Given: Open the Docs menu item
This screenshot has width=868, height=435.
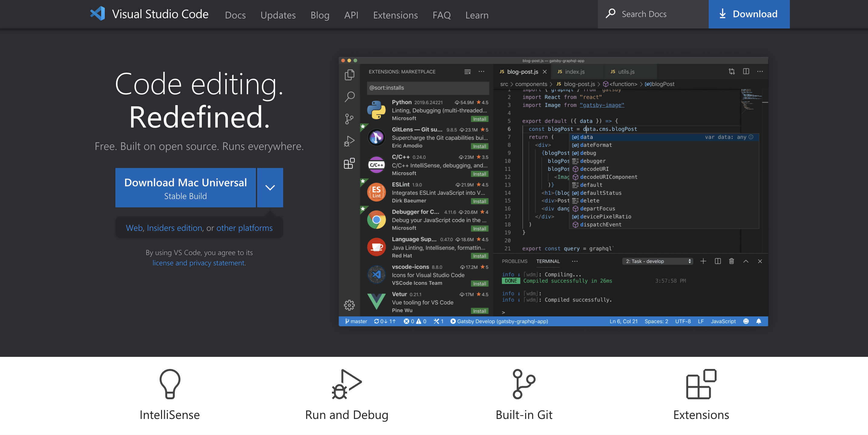Looking at the screenshot, I should pyautogui.click(x=235, y=15).
